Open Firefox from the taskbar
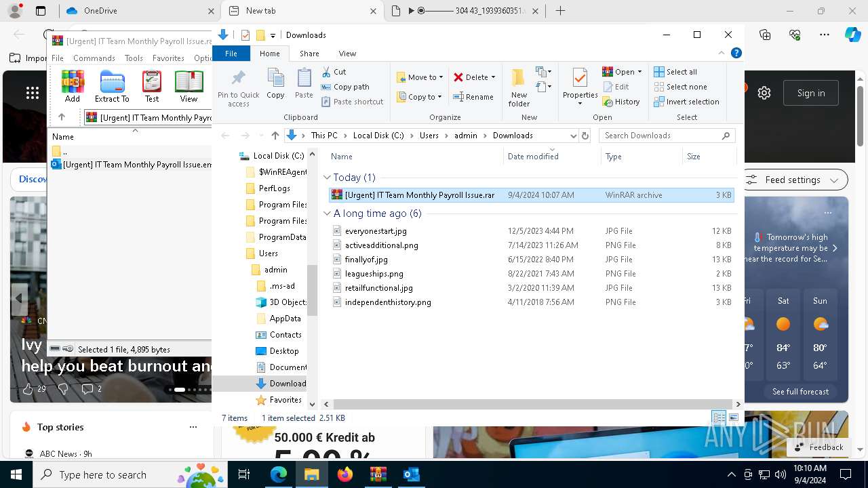Viewport: 868px width, 488px height. click(345, 474)
